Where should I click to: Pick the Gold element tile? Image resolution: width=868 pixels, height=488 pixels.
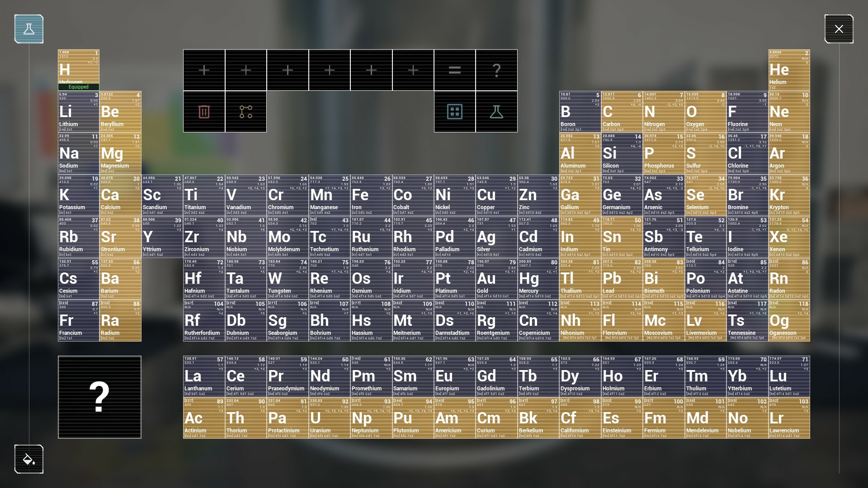(x=496, y=279)
